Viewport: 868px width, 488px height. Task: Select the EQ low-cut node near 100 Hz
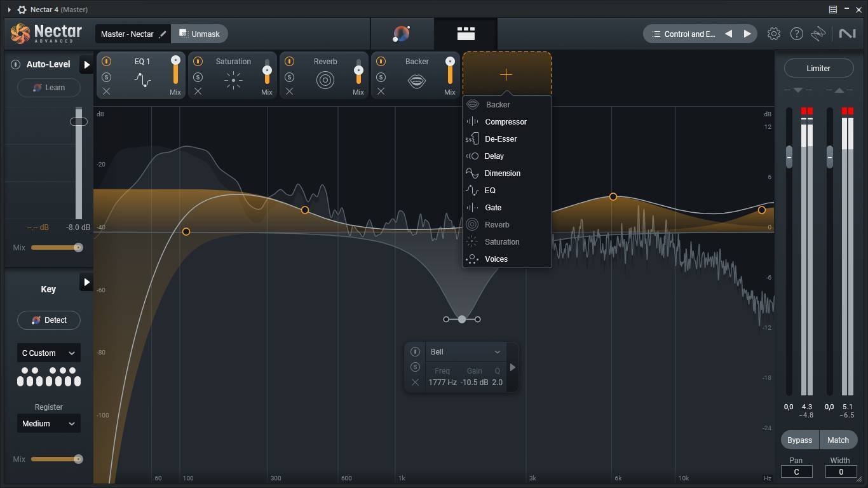[186, 232]
